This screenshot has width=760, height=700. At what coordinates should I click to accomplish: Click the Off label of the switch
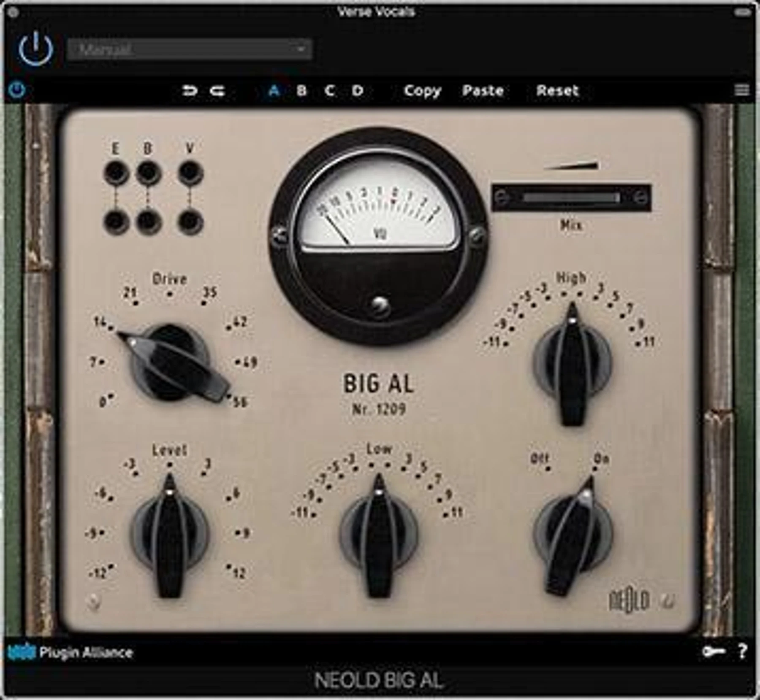(x=540, y=459)
